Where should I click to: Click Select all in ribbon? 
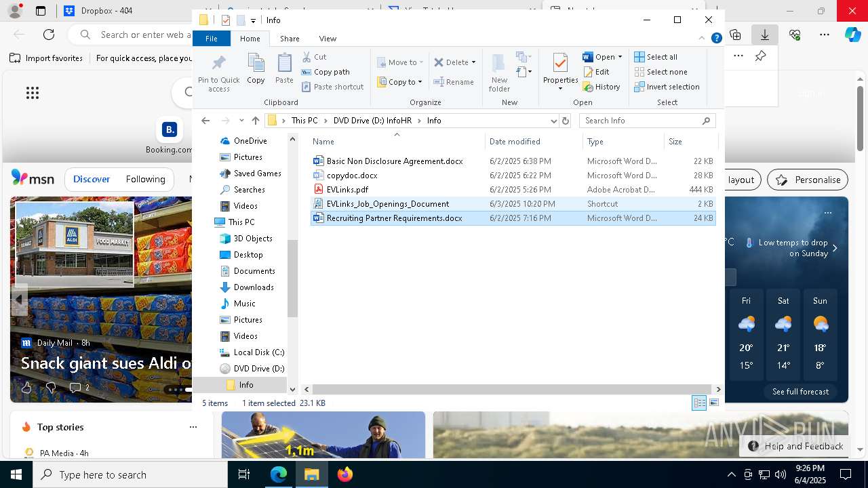(x=656, y=57)
